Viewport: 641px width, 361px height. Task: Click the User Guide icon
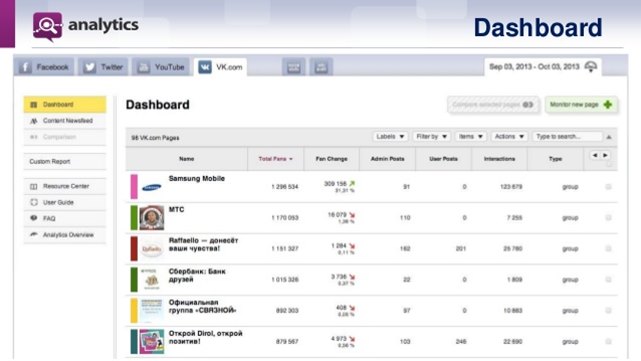click(x=34, y=202)
